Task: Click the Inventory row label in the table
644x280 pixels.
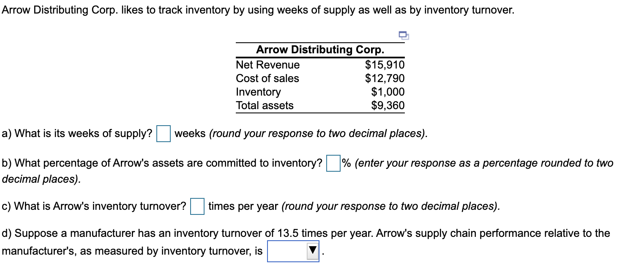Action: click(x=258, y=92)
